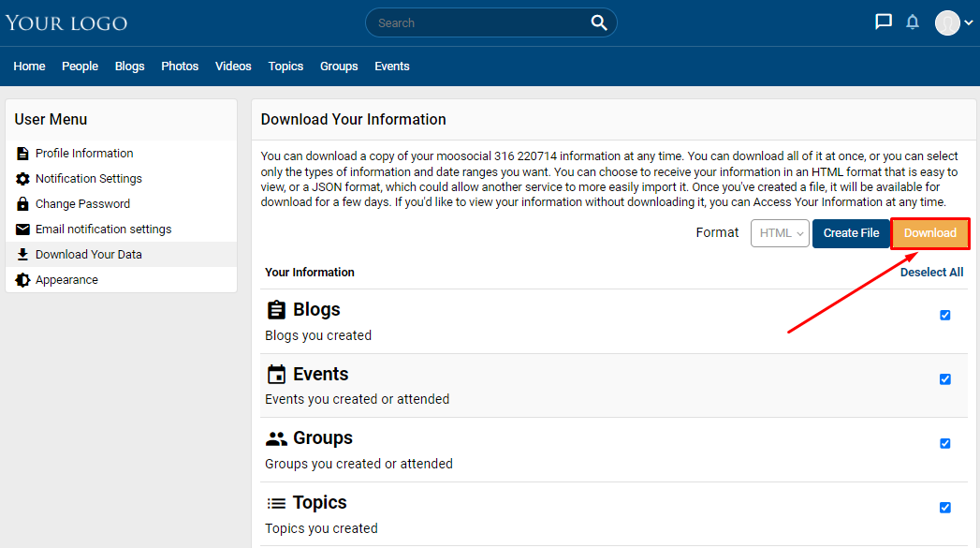The height and width of the screenshot is (548, 980).
Task: Open People in navigation bar
Action: [80, 67]
